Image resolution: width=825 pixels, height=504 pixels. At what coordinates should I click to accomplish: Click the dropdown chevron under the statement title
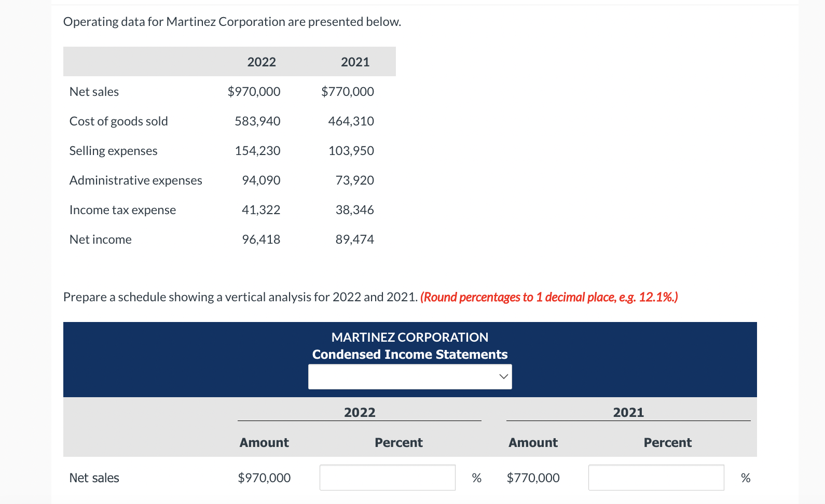pyautogui.click(x=502, y=376)
